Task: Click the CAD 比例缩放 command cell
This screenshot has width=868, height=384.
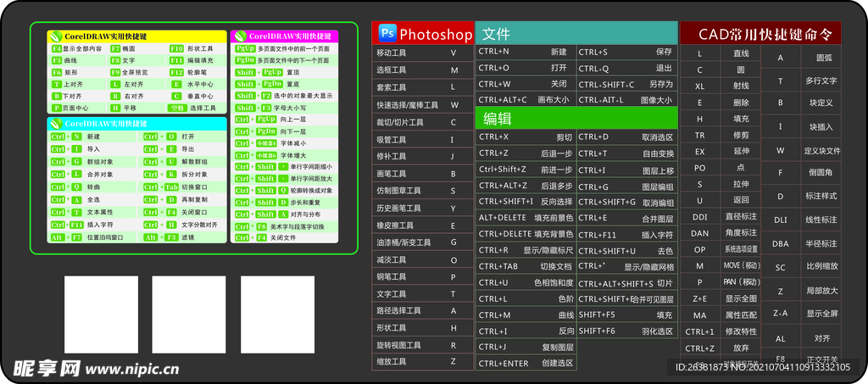Action: (x=821, y=267)
